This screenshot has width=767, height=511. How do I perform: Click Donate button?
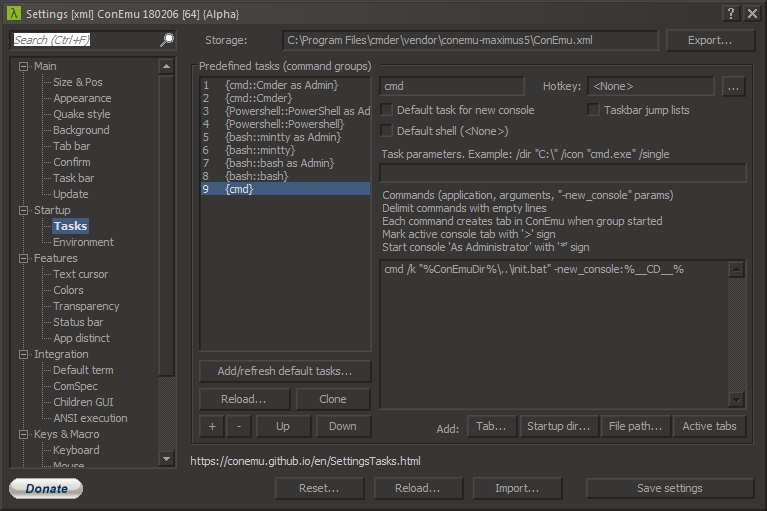46,489
